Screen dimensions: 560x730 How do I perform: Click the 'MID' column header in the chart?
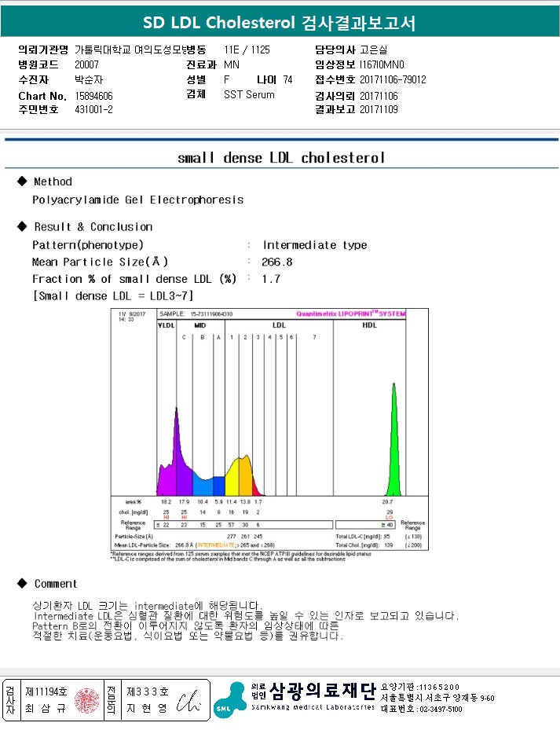click(x=200, y=325)
